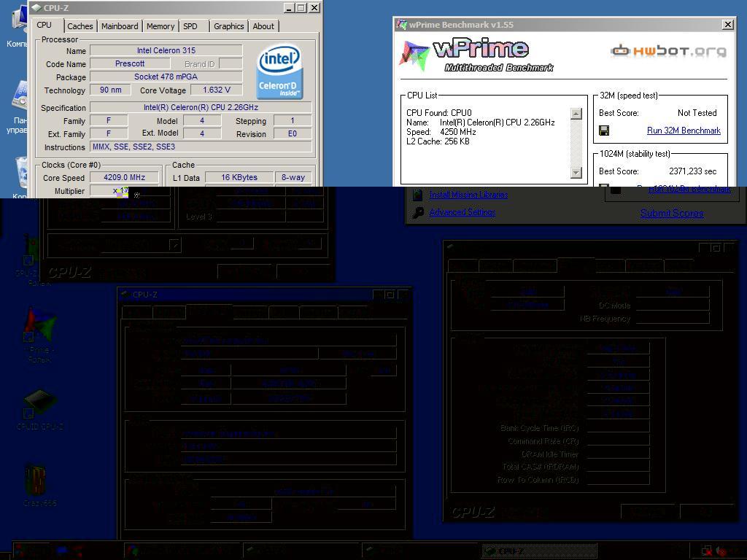Click the red shield tray icon
This screenshot has height=560, width=747.
pyautogui.click(x=723, y=551)
